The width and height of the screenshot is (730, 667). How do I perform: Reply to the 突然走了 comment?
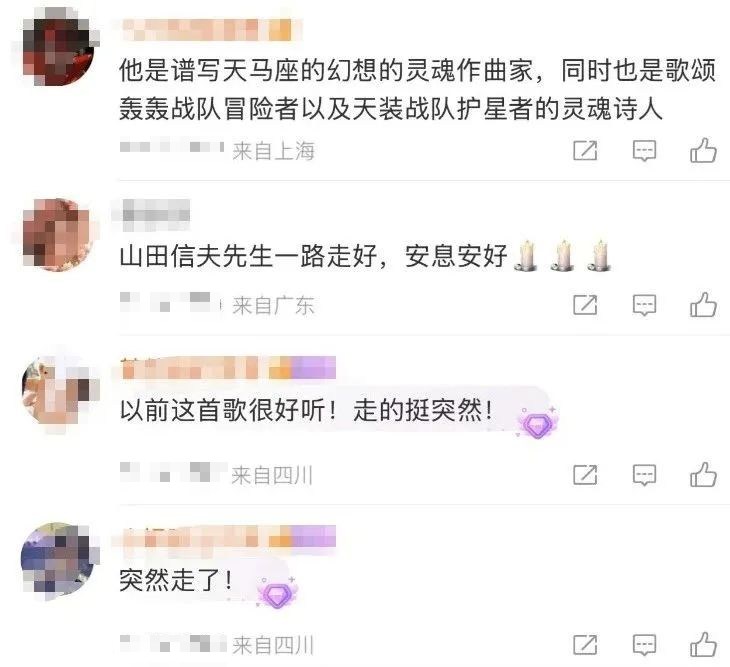tap(644, 646)
